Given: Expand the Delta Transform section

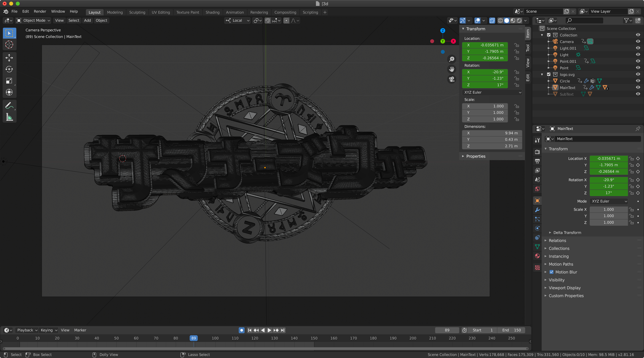Looking at the screenshot, I should [567, 233].
